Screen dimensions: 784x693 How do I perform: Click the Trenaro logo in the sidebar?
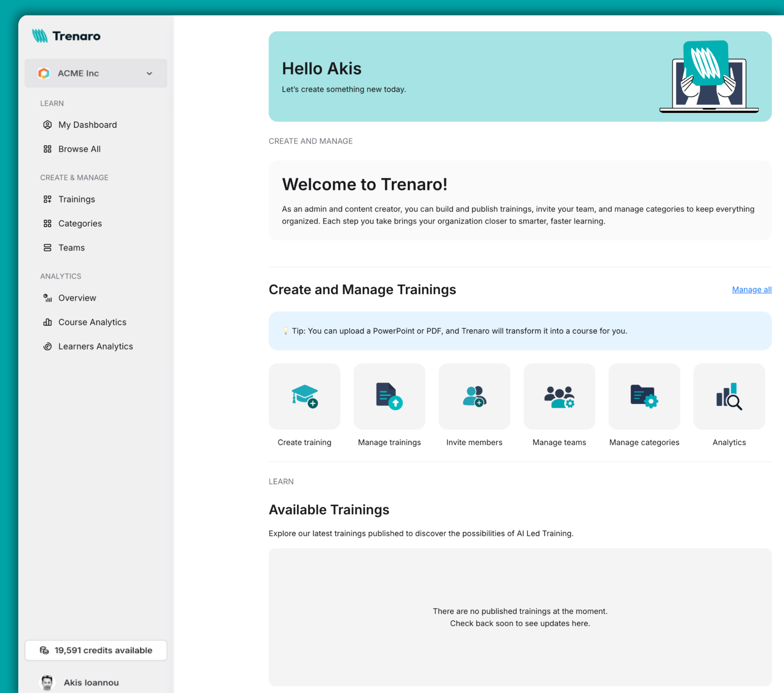[66, 36]
